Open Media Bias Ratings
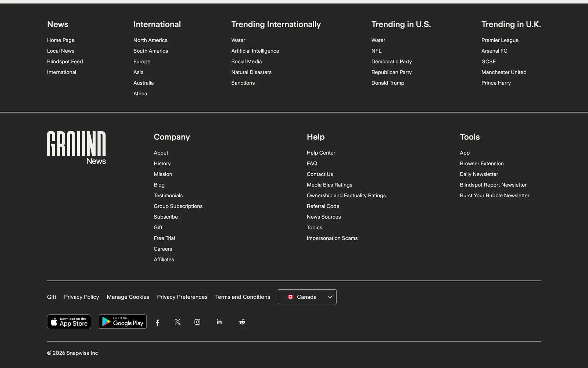Viewport: 588px width, 368px height. [x=329, y=185]
